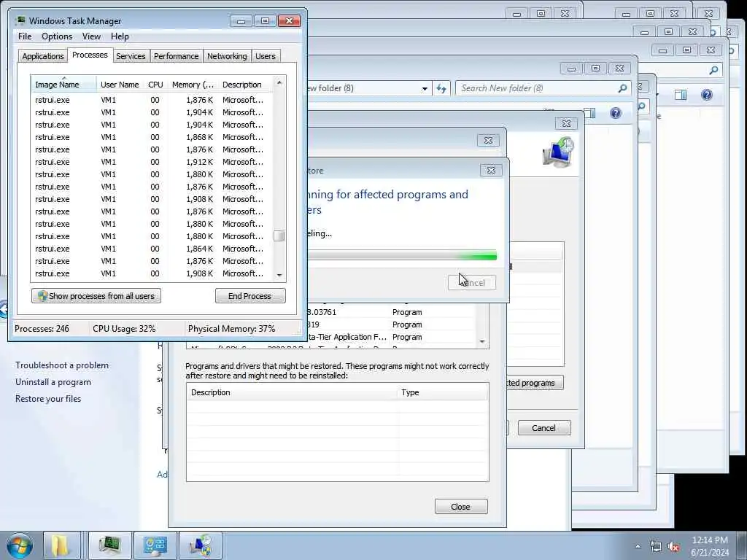Switch to the Performance tab
Screen dimensions: 747x560
pyautogui.click(x=177, y=55)
